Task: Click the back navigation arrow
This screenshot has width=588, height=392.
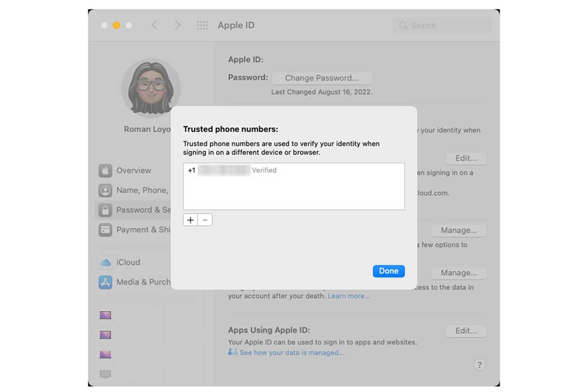Action: 155,25
